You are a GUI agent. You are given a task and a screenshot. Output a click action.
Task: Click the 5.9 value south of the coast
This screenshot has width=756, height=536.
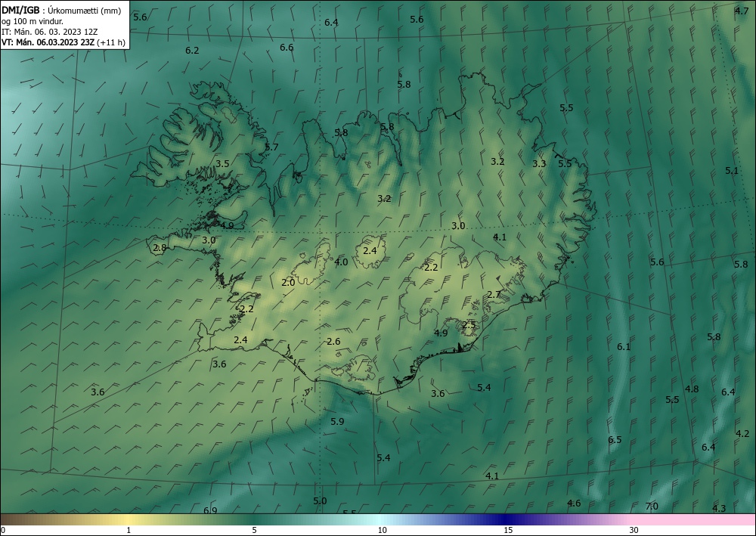tap(337, 422)
